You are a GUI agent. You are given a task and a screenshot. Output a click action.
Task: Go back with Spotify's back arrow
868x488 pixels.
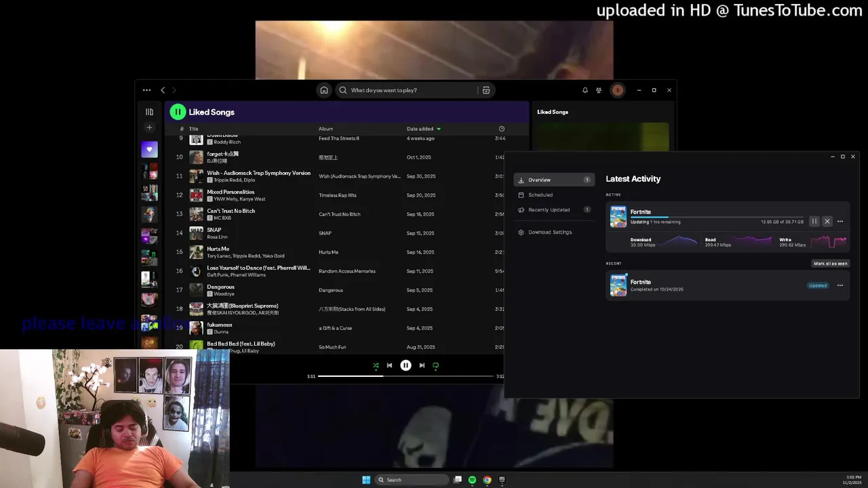[163, 90]
